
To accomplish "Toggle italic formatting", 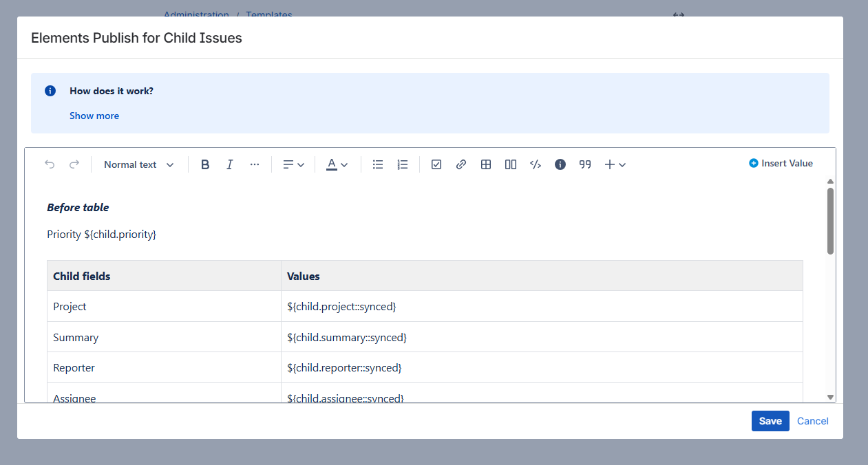I will coord(230,164).
